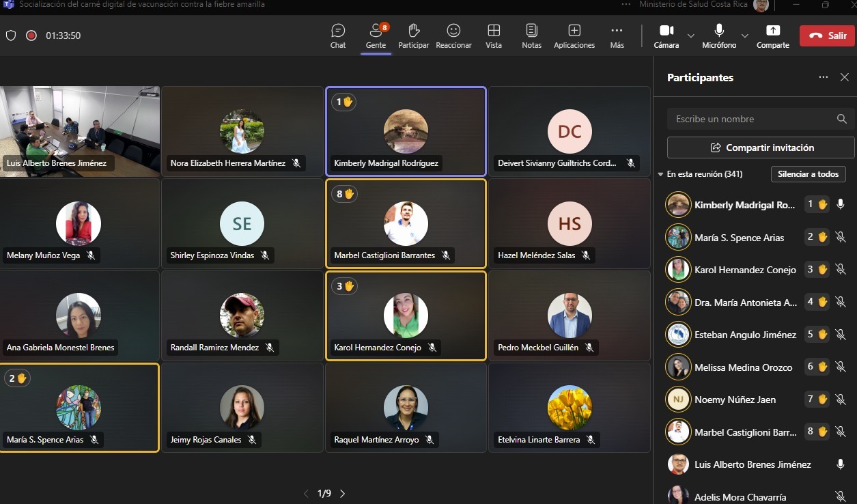
Task: Click raised hand badge on Karol tile
Action: (344, 286)
